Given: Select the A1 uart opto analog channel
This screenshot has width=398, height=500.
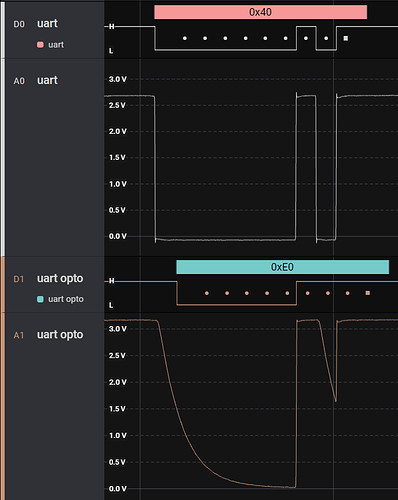Looking at the screenshot, I should [60, 335].
